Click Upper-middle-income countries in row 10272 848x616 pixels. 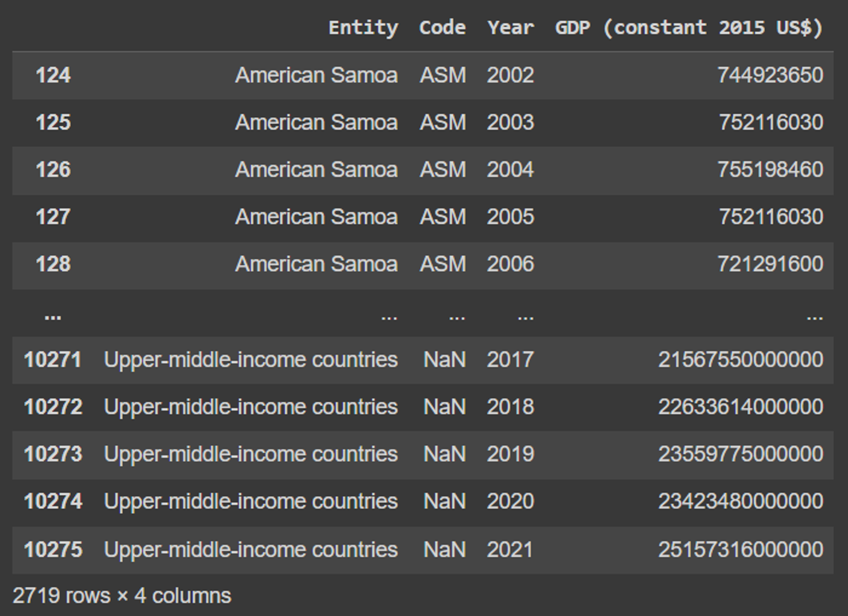point(251,407)
